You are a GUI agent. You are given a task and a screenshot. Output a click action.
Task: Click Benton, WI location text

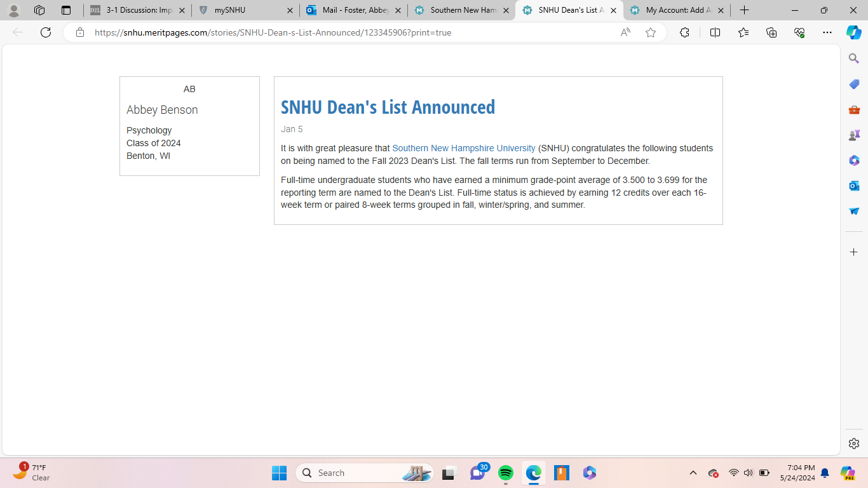pyautogui.click(x=148, y=156)
